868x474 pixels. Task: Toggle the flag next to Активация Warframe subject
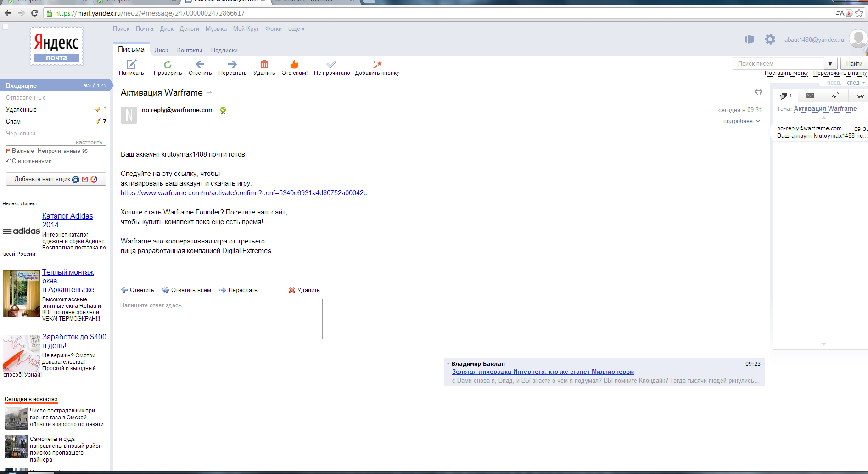[x=209, y=92]
